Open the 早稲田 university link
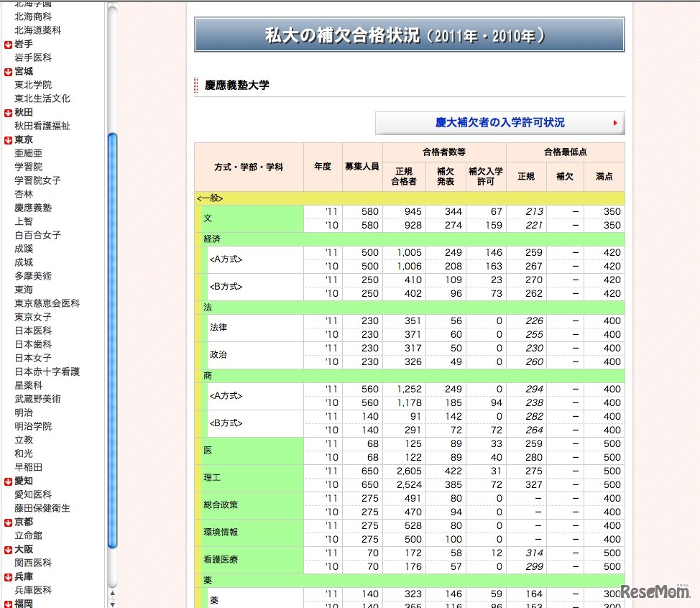Viewport: 700px width, 608px height. [x=29, y=467]
